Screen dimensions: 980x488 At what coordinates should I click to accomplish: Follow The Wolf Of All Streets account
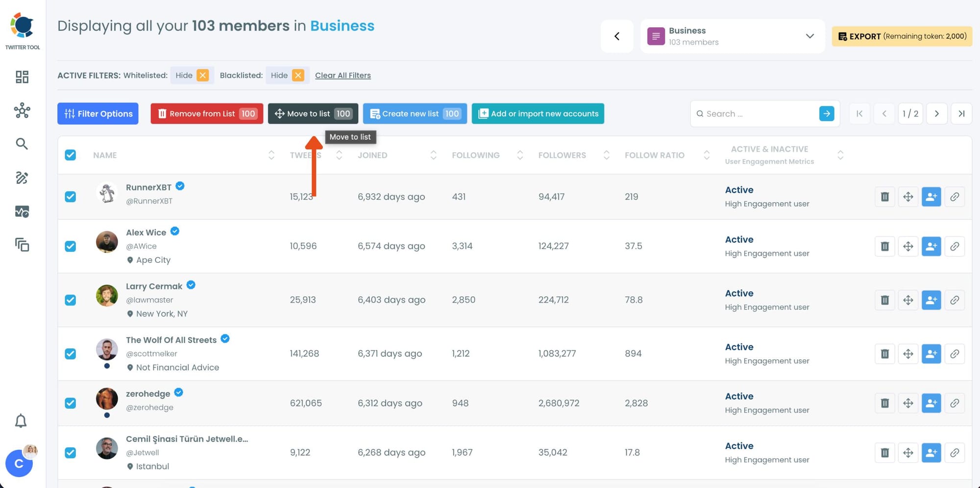click(931, 354)
